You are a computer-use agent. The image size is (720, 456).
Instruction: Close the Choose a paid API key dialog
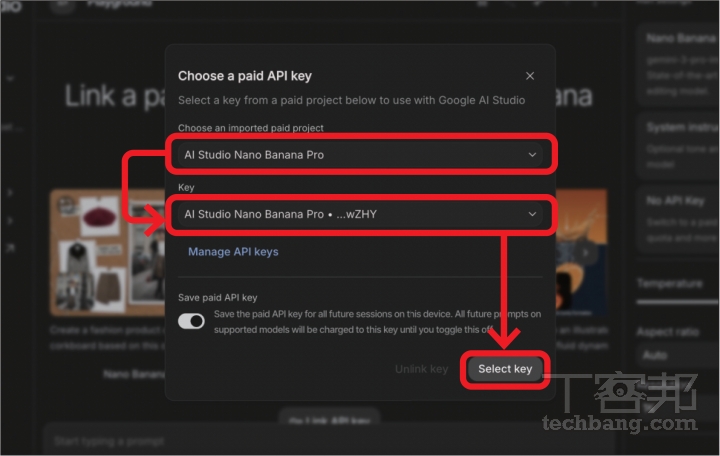(530, 76)
